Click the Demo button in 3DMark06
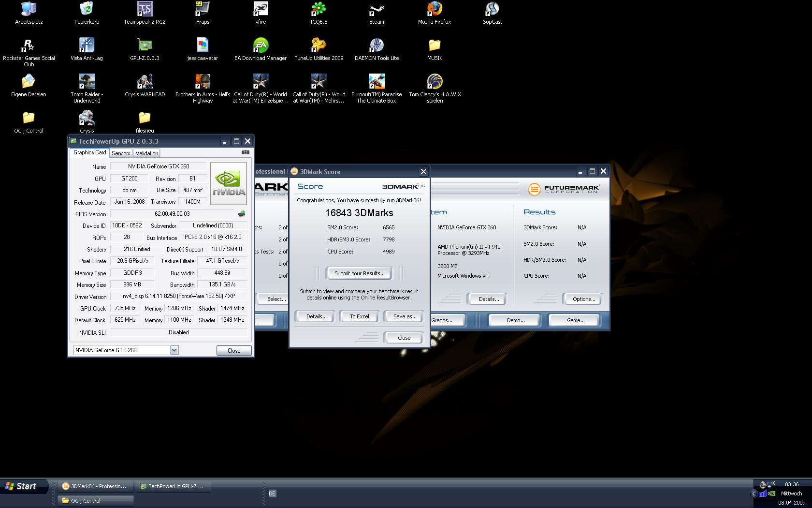This screenshot has width=812, height=508. pos(515,320)
